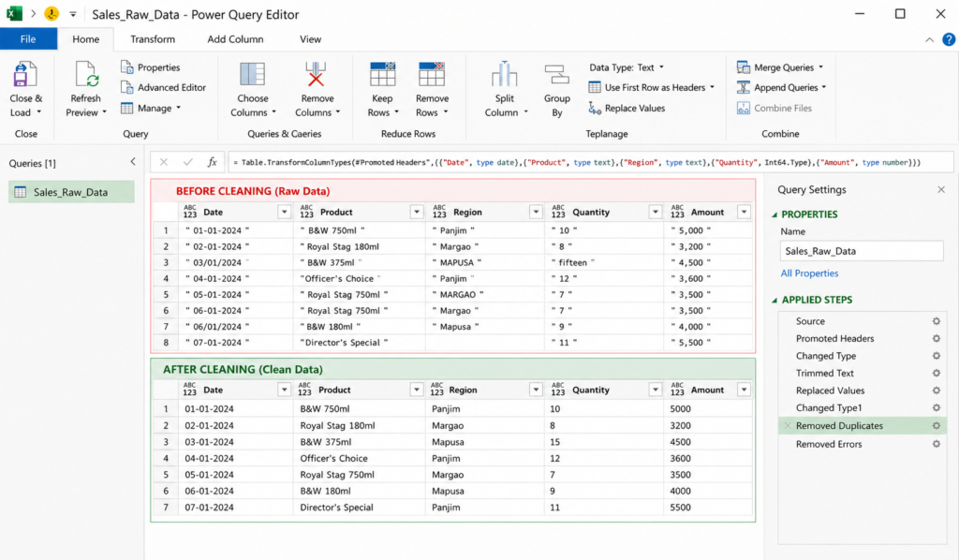Open Quick Access Toolbar customize arrow
This screenshot has width=959, height=560.
pyautogui.click(x=72, y=14)
